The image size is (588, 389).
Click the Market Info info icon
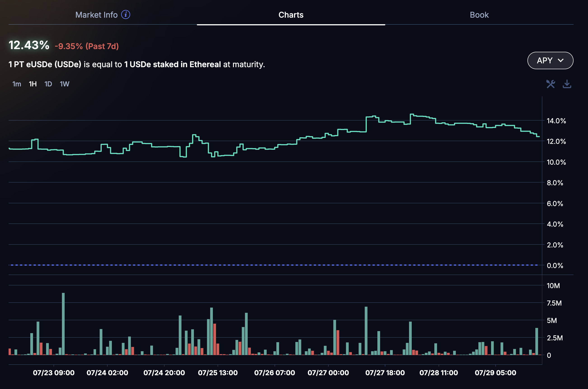(x=125, y=15)
